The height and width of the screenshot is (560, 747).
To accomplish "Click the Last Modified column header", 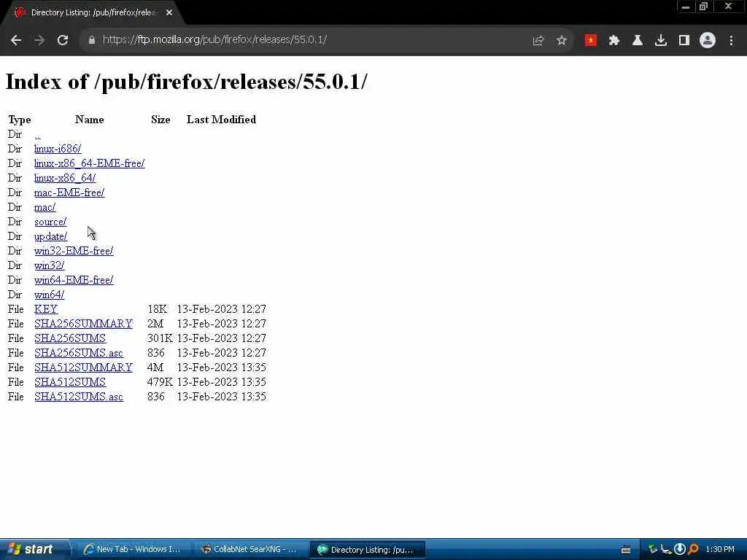I will [x=221, y=120].
